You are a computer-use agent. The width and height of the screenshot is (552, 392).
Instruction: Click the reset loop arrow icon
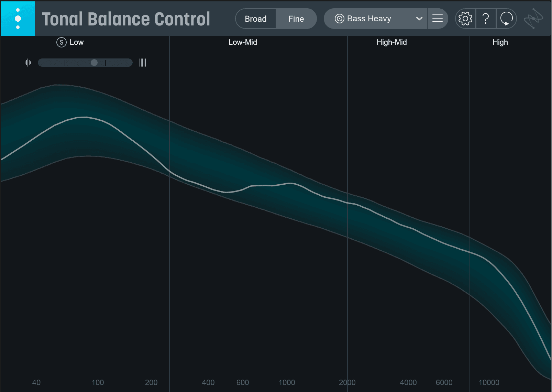(x=506, y=19)
